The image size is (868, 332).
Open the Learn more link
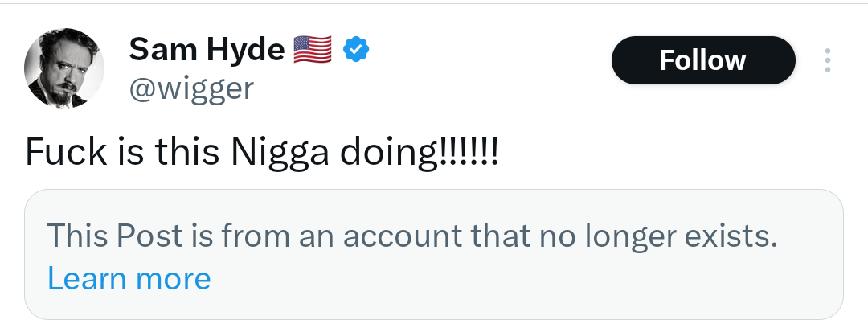(129, 278)
